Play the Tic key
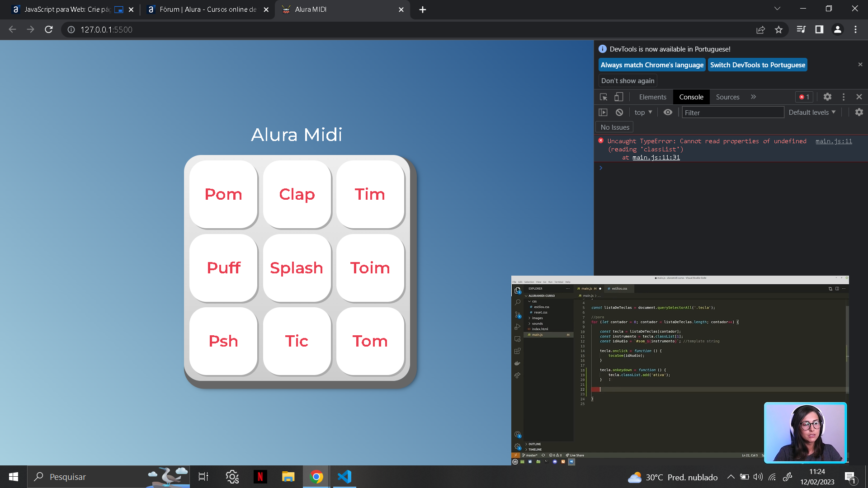 pyautogui.click(x=297, y=341)
